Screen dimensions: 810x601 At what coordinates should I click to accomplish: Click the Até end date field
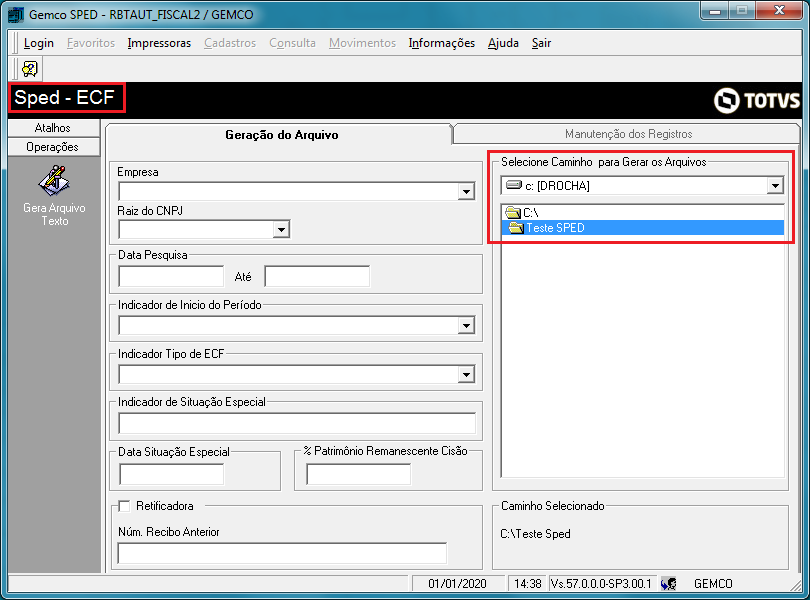click(x=317, y=276)
